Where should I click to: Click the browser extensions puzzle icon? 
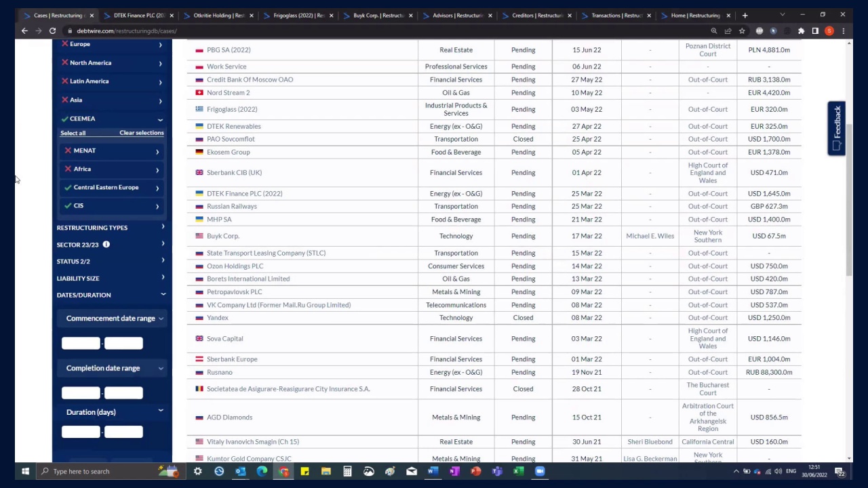[802, 30]
